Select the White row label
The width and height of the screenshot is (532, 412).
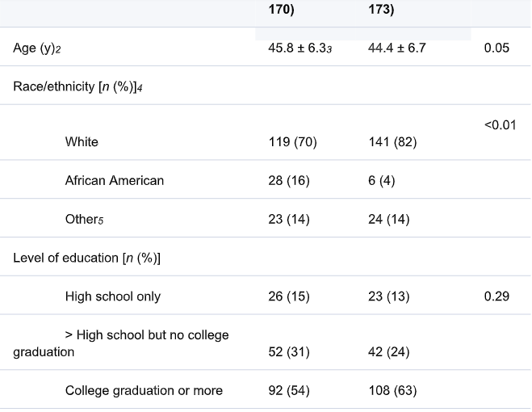tap(82, 142)
